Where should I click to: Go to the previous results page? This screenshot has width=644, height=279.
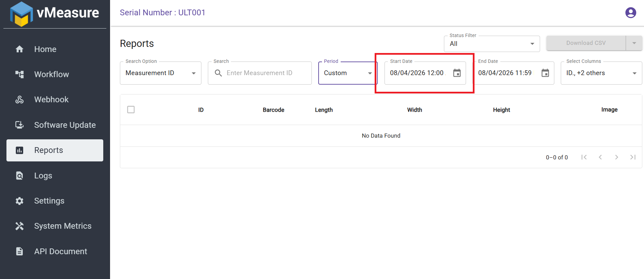(600, 157)
